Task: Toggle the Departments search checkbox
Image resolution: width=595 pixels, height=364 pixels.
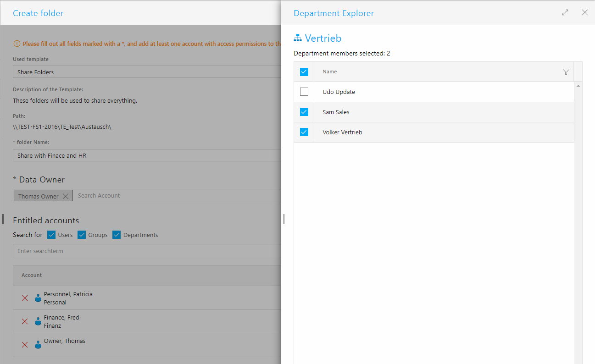Action: point(117,235)
